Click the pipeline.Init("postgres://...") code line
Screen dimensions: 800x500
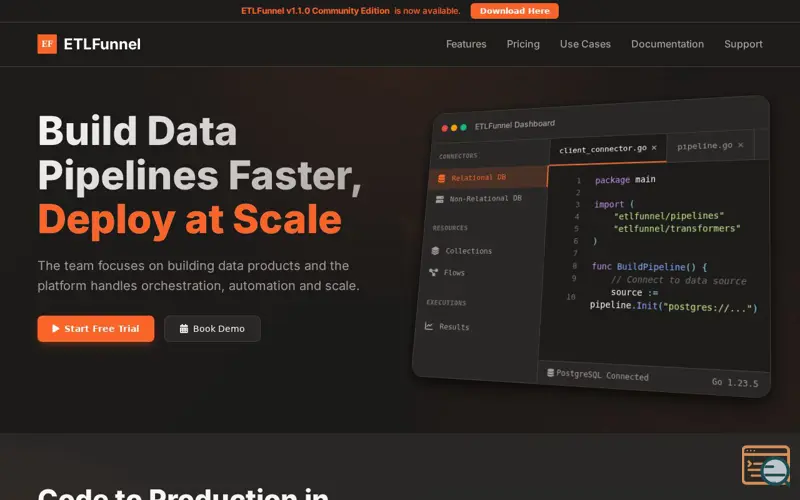click(x=673, y=307)
